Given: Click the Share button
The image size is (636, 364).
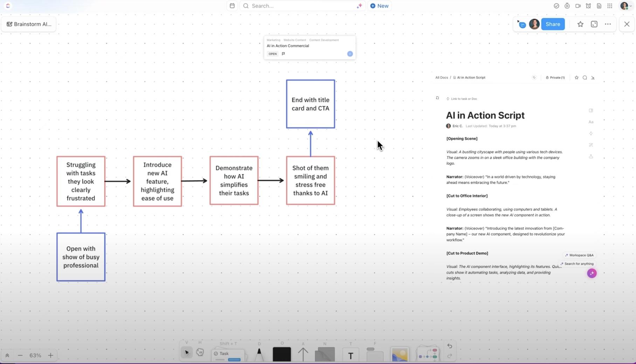Looking at the screenshot, I should click(x=553, y=24).
